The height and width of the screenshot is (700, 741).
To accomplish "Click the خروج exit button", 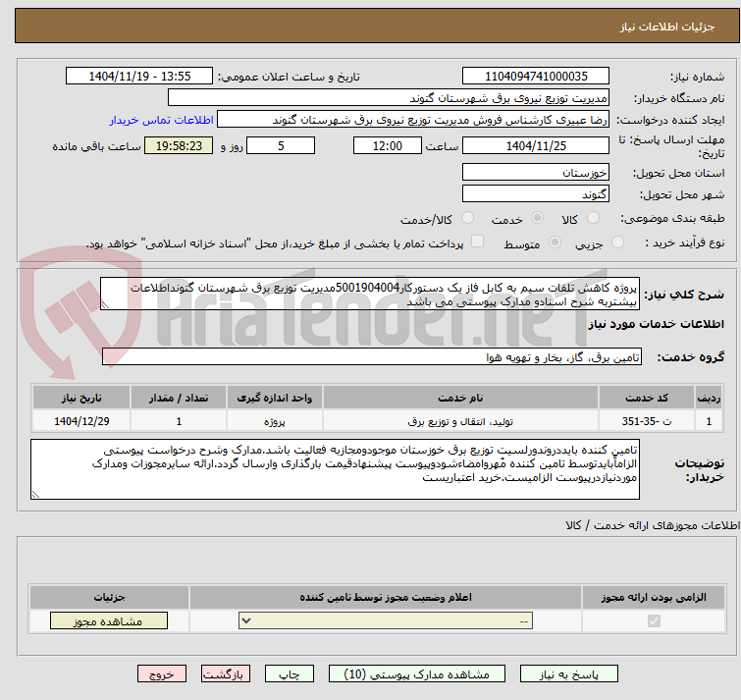I will click(x=162, y=674).
